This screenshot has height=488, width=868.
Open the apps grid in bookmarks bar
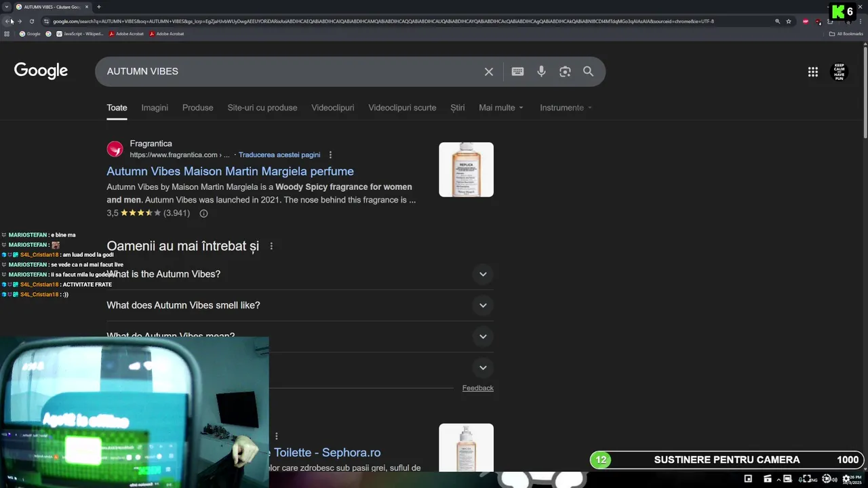pos(7,33)
